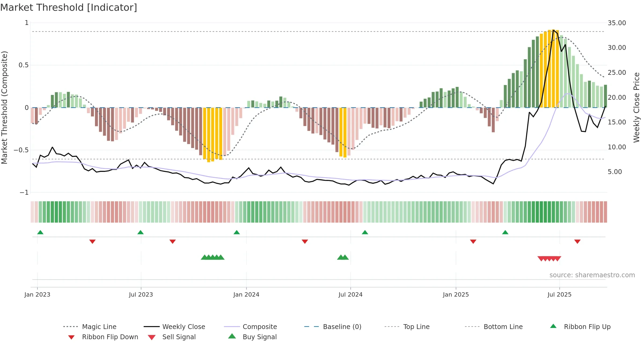Toggle Ribbon Flip Down legend entry
This screenshot has width=644, height=362.
click(x=103, y=337)
